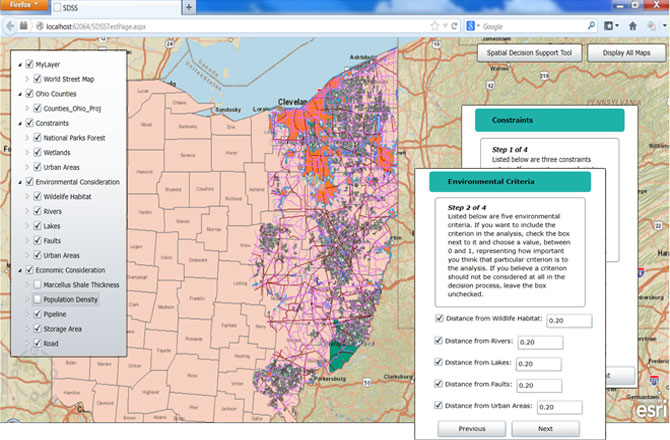
Task: Expand the Wetlands layer tree node
Action: (26, 152)
